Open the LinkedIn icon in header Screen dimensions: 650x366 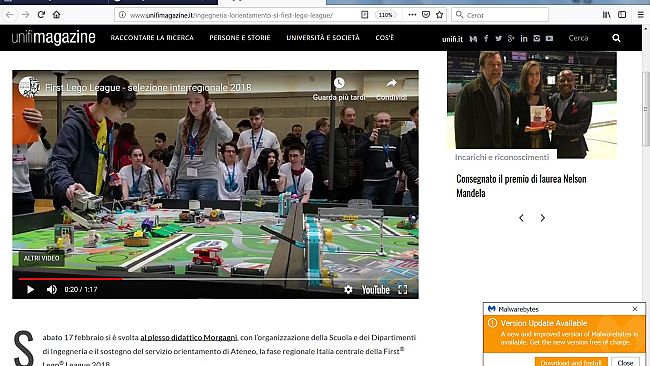click(524, 39)
